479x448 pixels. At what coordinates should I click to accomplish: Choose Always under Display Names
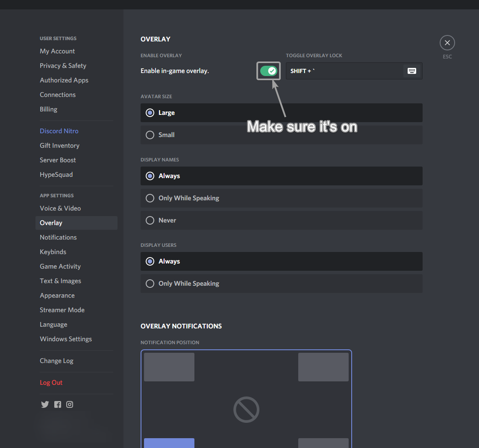pos(281,176)
